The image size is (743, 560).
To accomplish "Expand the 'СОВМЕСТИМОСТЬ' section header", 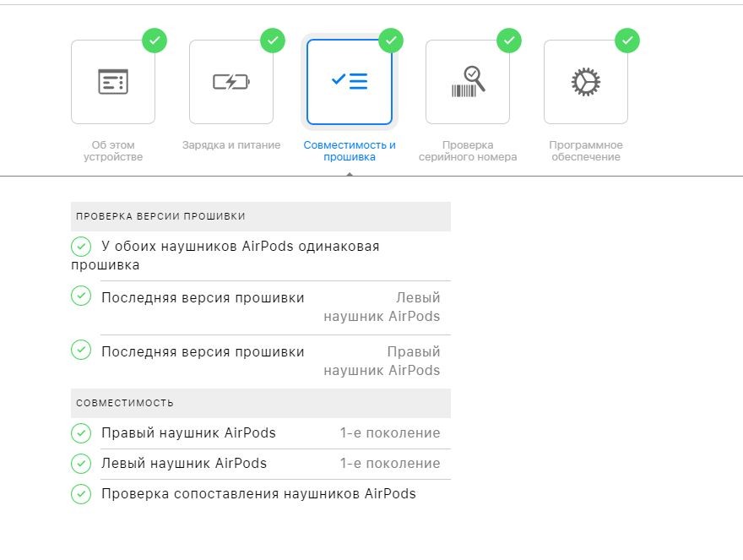I will (262, 403).
